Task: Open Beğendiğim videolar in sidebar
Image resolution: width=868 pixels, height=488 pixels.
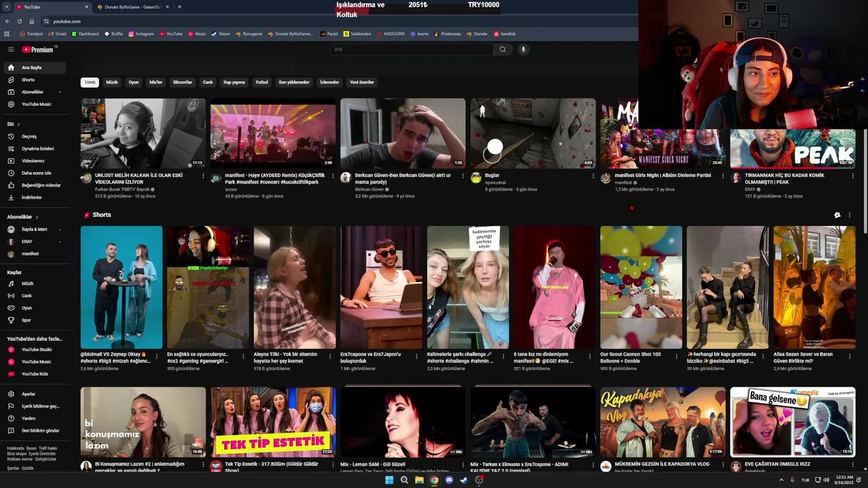Action: pos(41,185)
